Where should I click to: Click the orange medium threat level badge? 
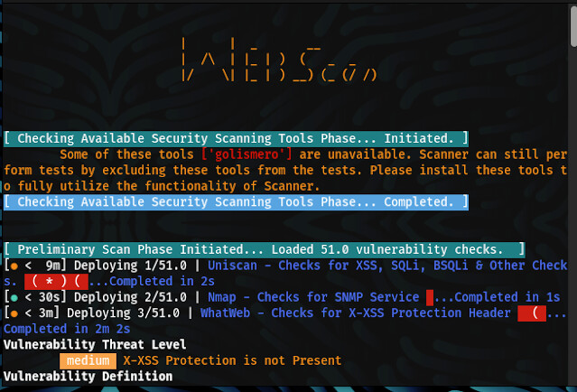[88, 360]
